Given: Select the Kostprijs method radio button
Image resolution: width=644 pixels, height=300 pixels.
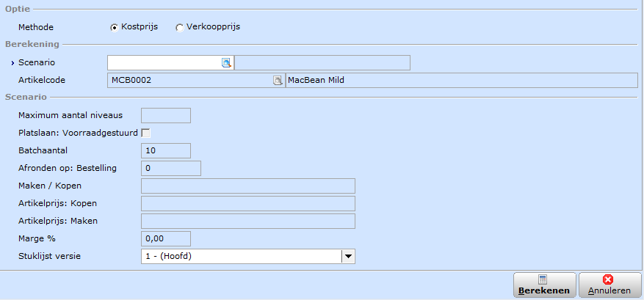Looking at the screenshot, I should 115,27.
